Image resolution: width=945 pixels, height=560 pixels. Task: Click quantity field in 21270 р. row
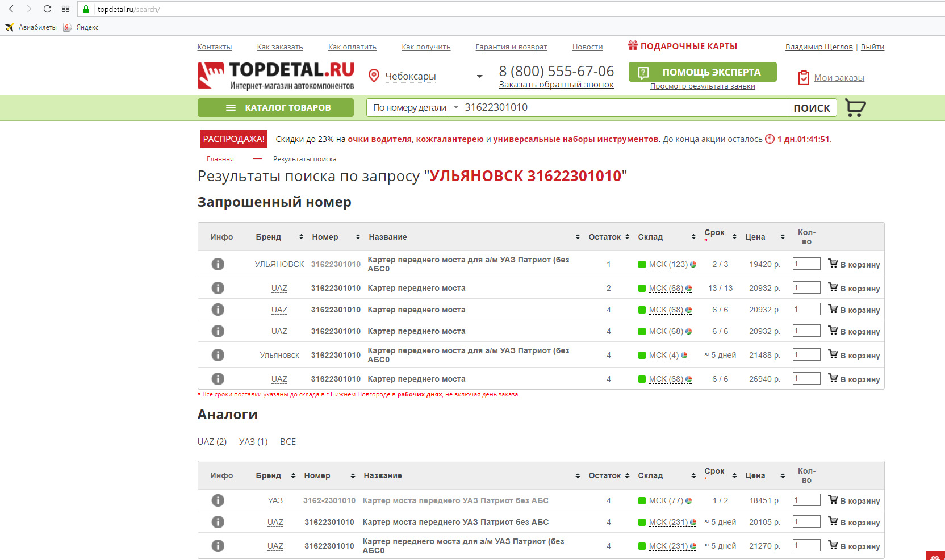[806, 545]
